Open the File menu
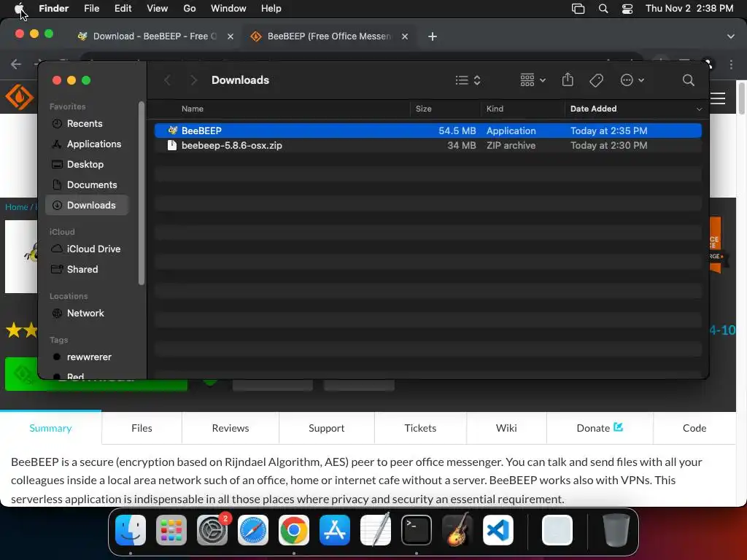Image resolution: width=747 pixels, height=560 pixels. click(x=91, y=9)
